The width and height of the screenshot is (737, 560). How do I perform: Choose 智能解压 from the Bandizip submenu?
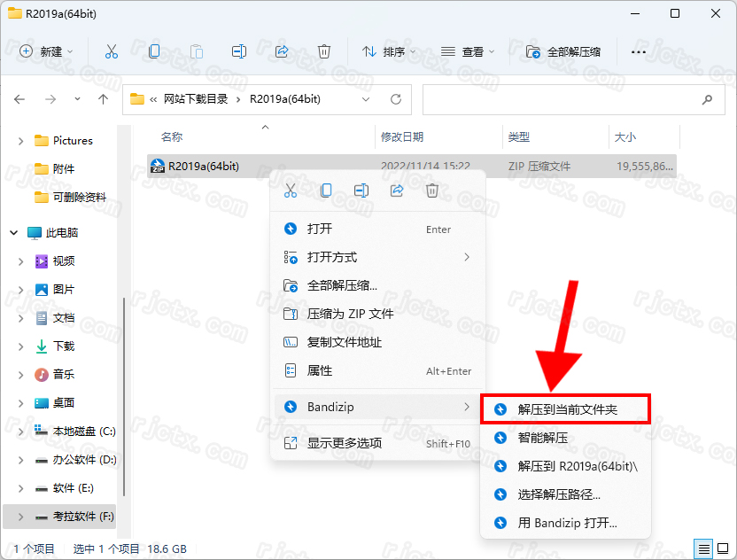(542, 438)
